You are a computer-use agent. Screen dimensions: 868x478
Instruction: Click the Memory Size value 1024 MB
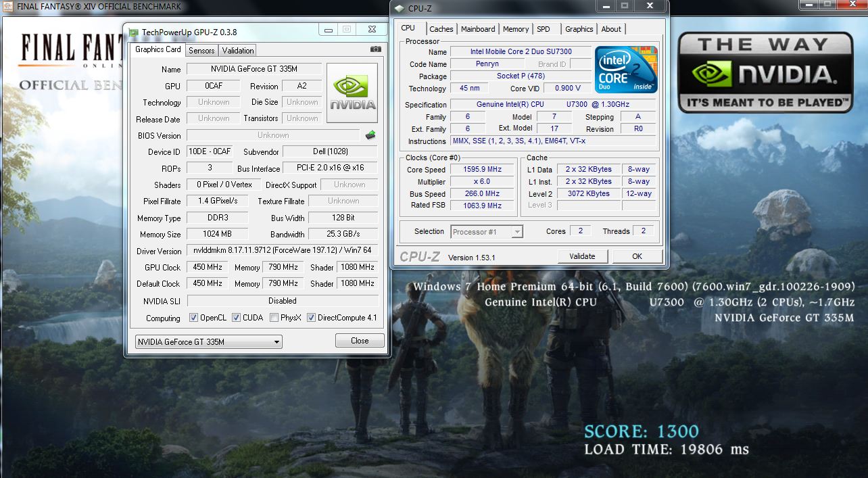coord(217,234)
